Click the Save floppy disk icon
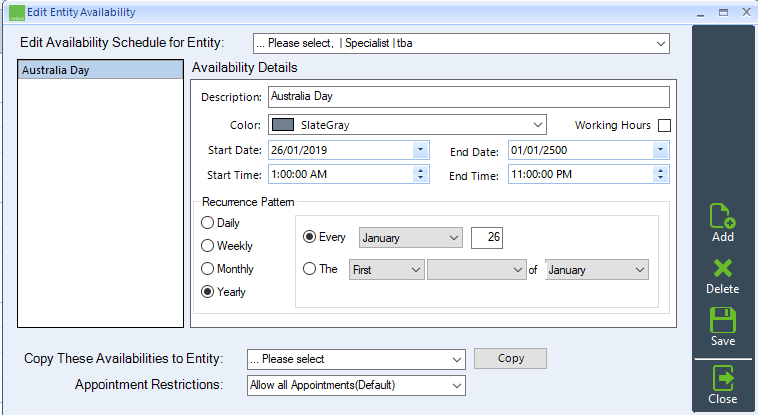 tap(723, 320)
